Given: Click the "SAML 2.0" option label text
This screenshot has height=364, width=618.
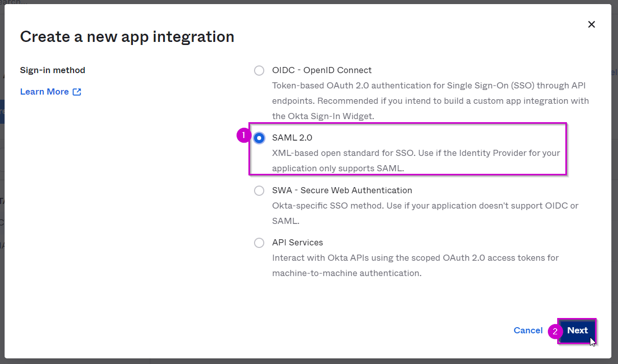Looking at the screenshot, I should click(292, 138).
